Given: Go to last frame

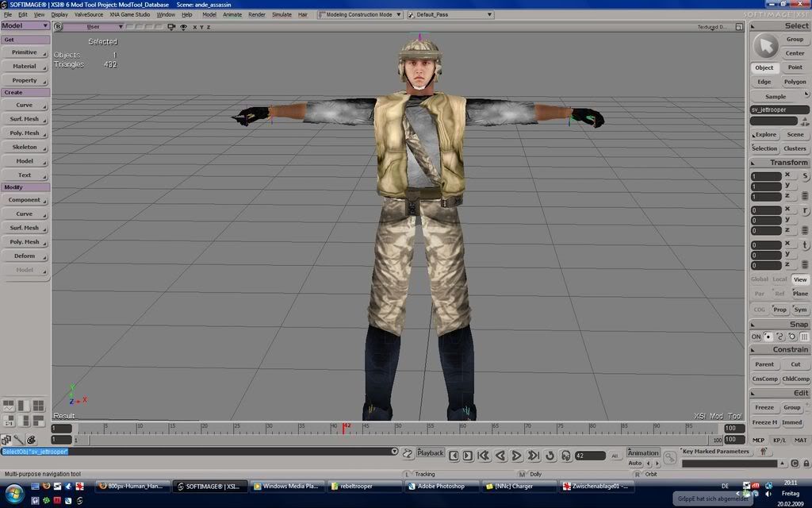Looking at the screenshot, I should 533,456.
